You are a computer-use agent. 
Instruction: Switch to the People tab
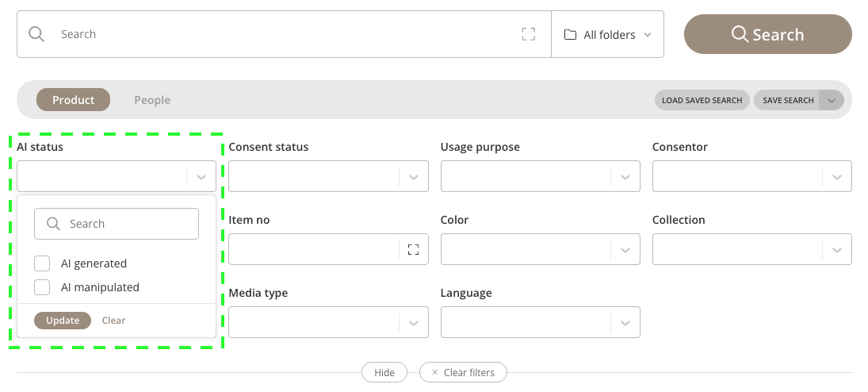pos(152,100)
